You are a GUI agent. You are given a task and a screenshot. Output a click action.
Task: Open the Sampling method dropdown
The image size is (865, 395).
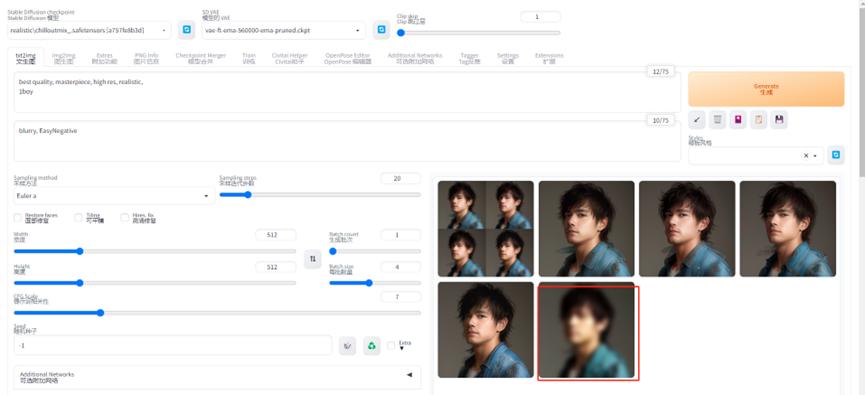[x=114, y=196]
